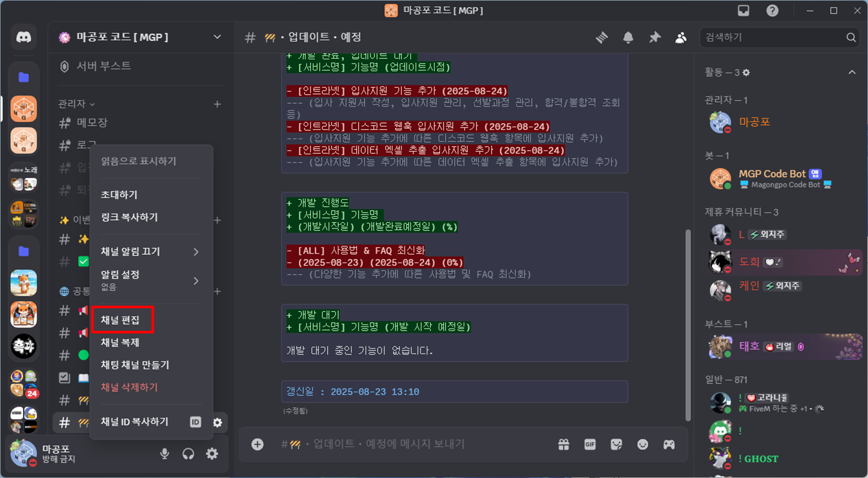Select 채널 ID 복사하기

click(151, 422)
